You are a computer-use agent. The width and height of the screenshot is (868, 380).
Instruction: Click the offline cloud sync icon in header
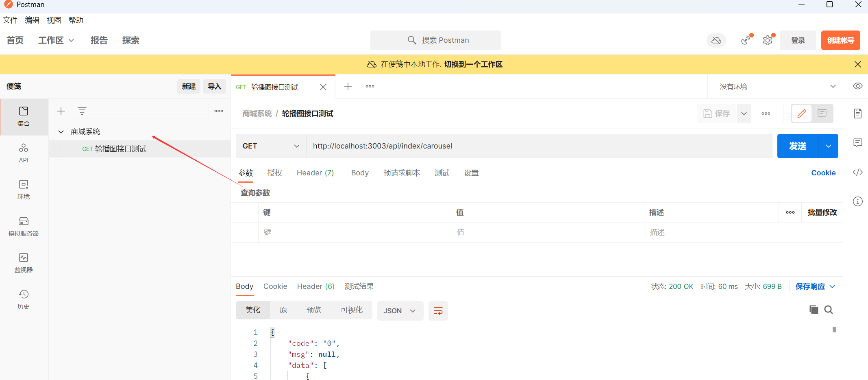(716, 40)
